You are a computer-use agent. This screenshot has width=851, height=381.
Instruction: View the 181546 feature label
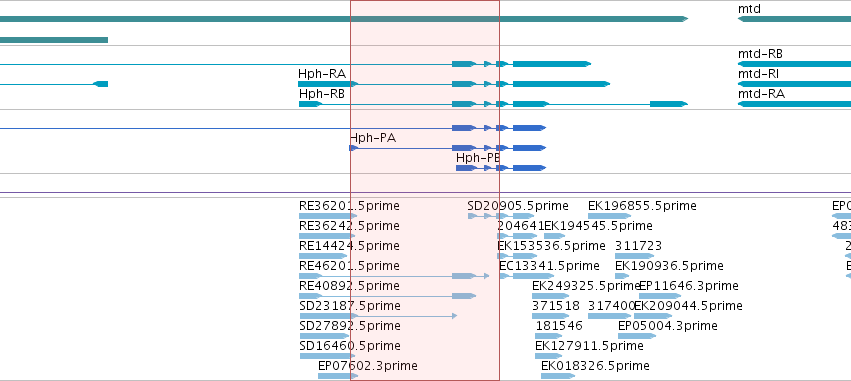click(559, 326)
